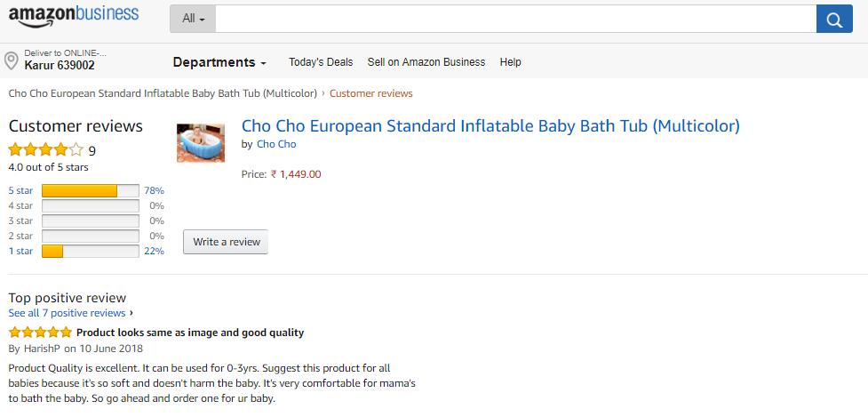Open the Help page
This screenshot has height=417, width=868.
coord(511,62)
